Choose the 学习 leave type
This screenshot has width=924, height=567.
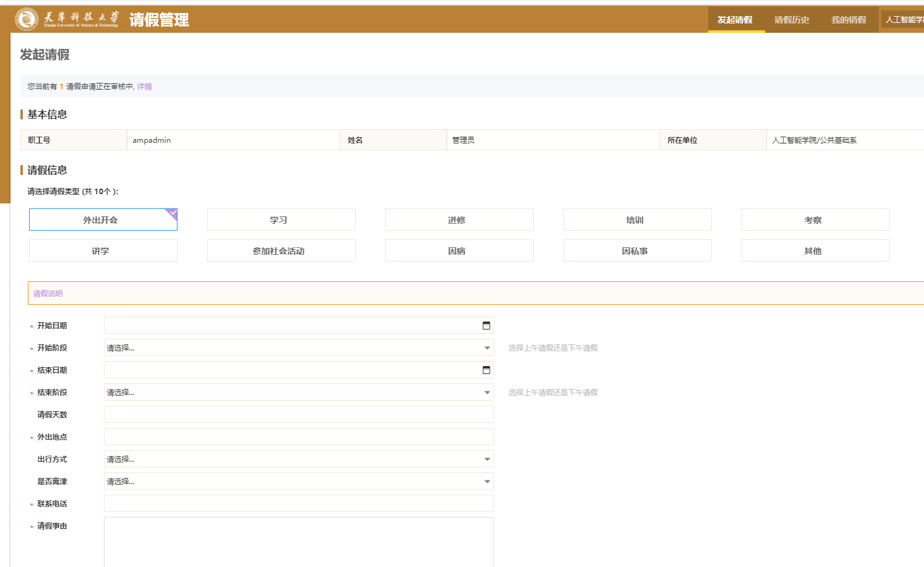tap(281, 220)
